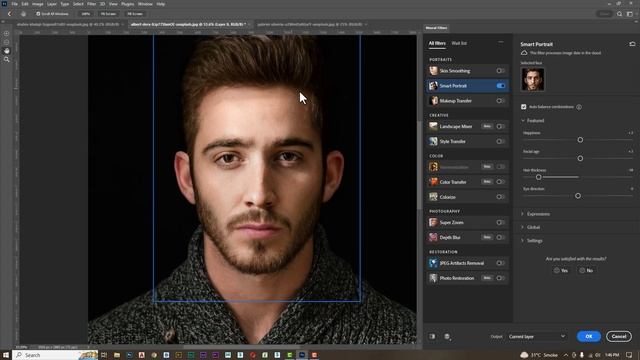Screen dimensions: 640x360
Task: Click the Photo Restoration filter icon
Action: [433, 278]
